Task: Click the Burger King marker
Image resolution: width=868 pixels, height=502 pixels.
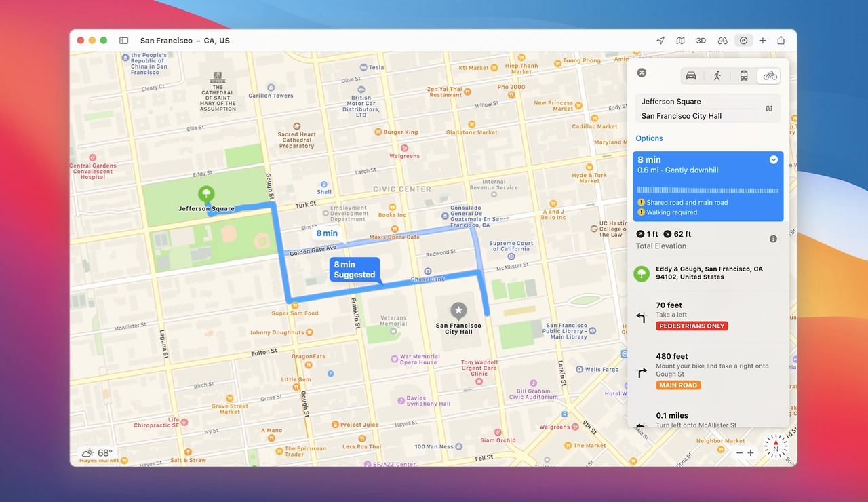Action: (x=378, y=132)
